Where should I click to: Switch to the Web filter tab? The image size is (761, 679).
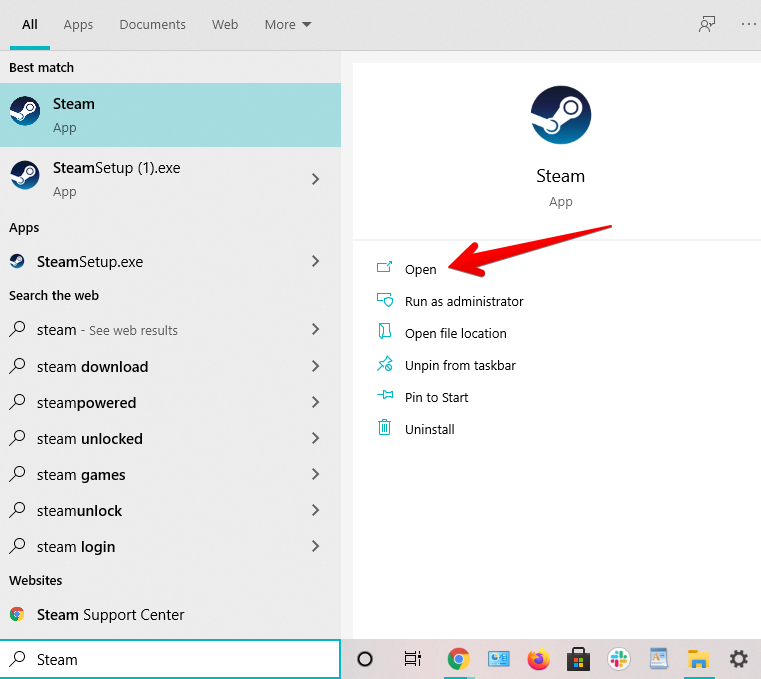[225, 24]
